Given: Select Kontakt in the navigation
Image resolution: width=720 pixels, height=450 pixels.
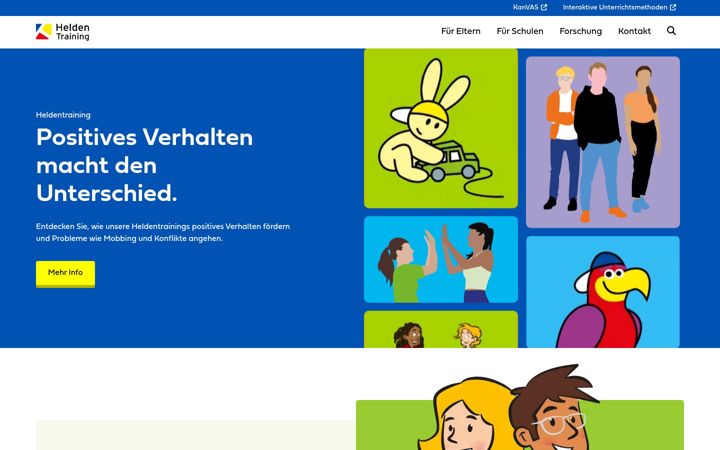Looking at the screenshot, I should click(634, 31).
